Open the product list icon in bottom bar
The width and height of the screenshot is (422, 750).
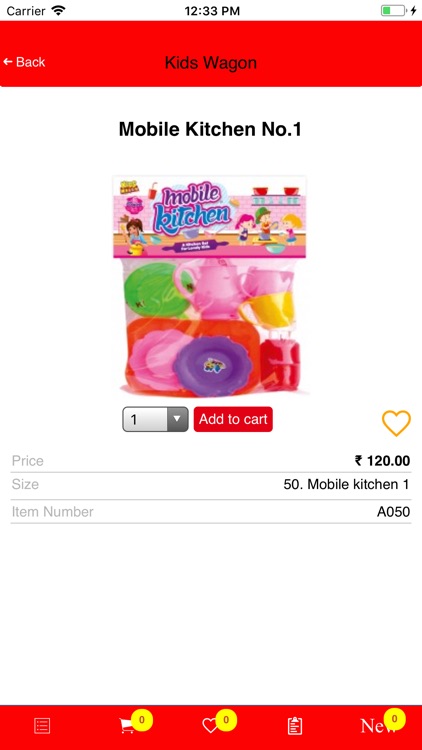coord(42,726)
